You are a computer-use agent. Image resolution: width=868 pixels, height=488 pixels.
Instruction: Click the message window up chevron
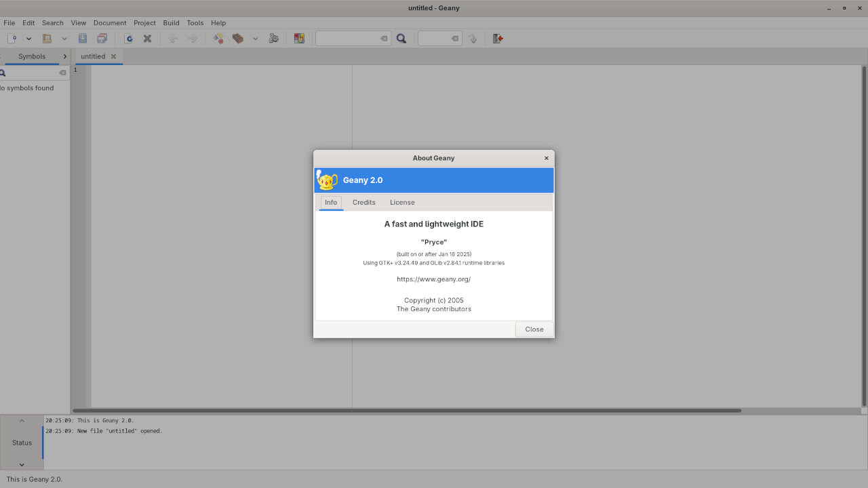(x=22, y=421)
